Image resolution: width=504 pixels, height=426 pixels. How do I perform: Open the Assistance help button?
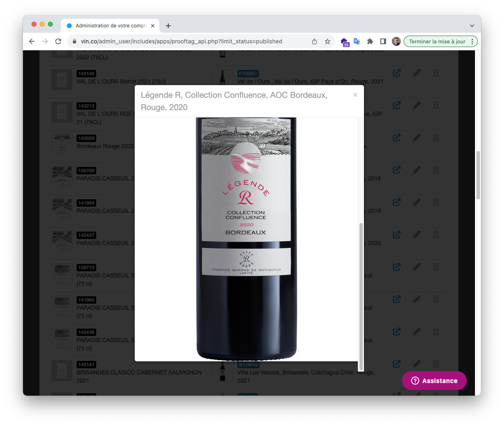click(x=434, y=381)
